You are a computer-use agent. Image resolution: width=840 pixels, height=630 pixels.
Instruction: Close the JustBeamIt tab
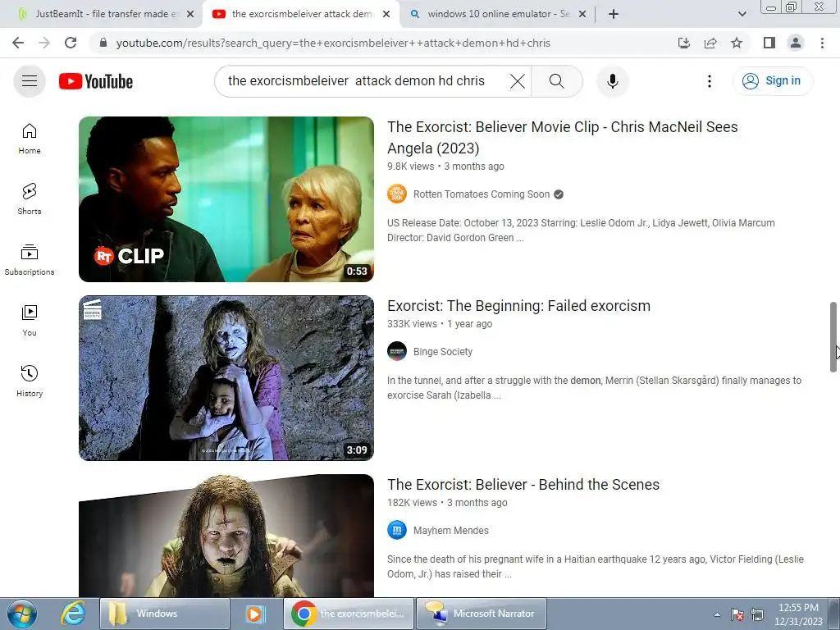tap(190, 14)
